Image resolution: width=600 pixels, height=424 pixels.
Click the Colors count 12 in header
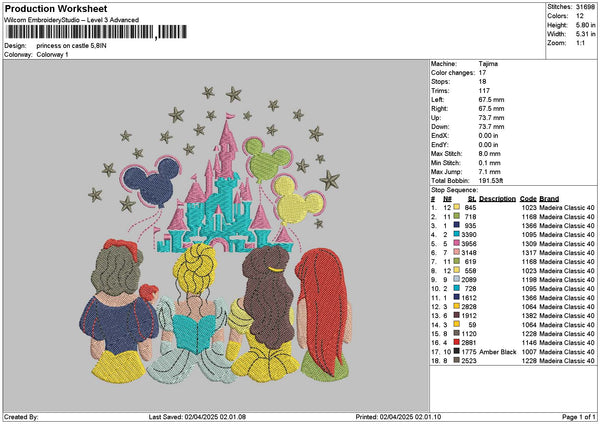point(580,16)
